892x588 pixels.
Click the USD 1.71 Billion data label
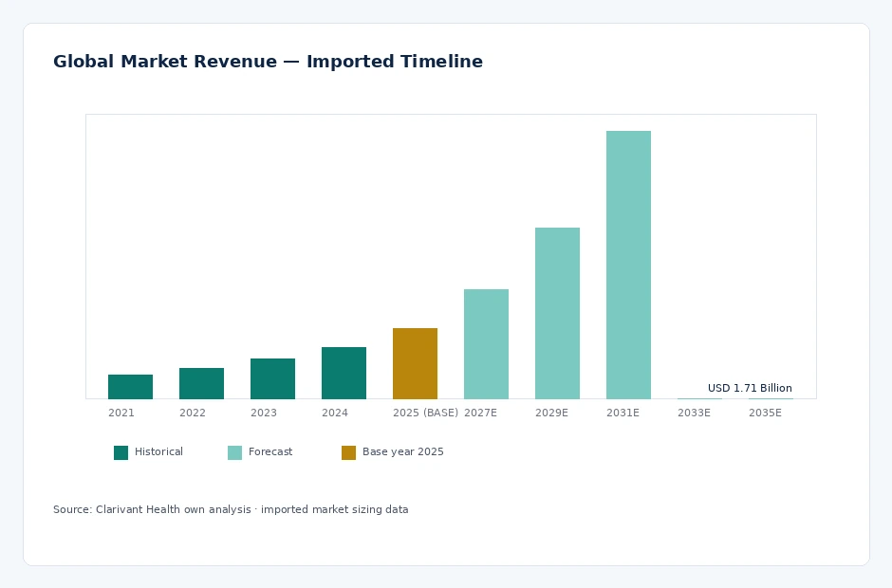pyautogui.click(x=750, y=388)
